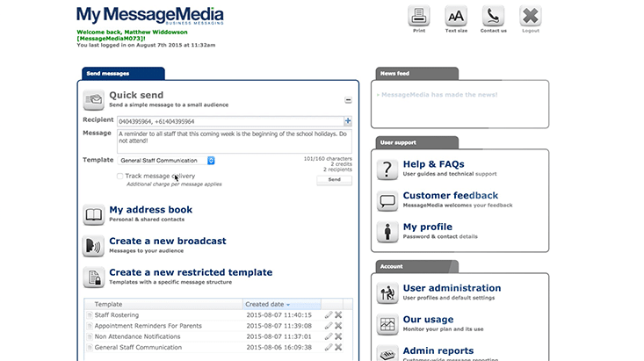Open Admin reports link
The height and width of the screenshot is (361, 644).
pos(438,350)
